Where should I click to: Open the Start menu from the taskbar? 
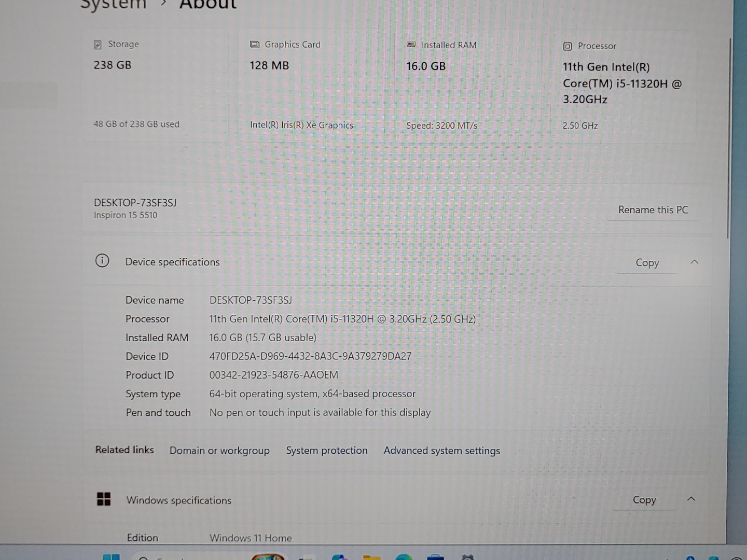click(112, 557)
